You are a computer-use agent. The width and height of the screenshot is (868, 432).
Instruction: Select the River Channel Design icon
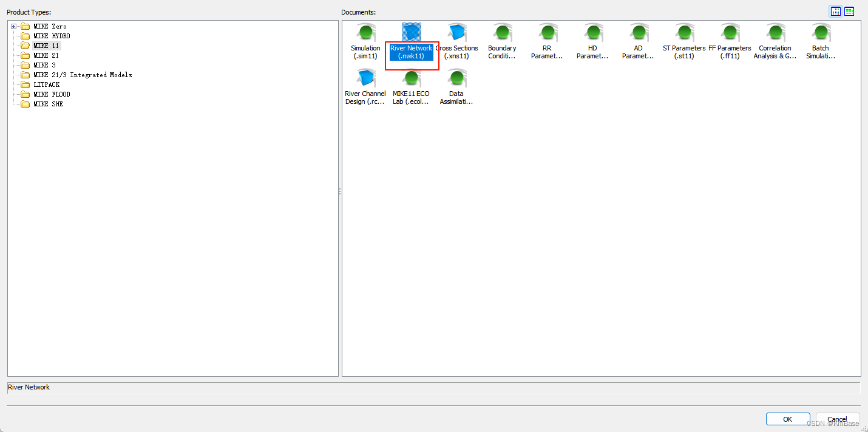coord(365,79)
